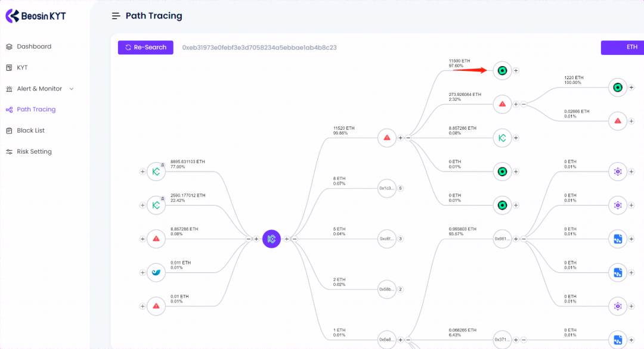The width and height of the screenshot is (644, 349).
Task: Click the 0x1c3 address node
Action: point(386,188)
